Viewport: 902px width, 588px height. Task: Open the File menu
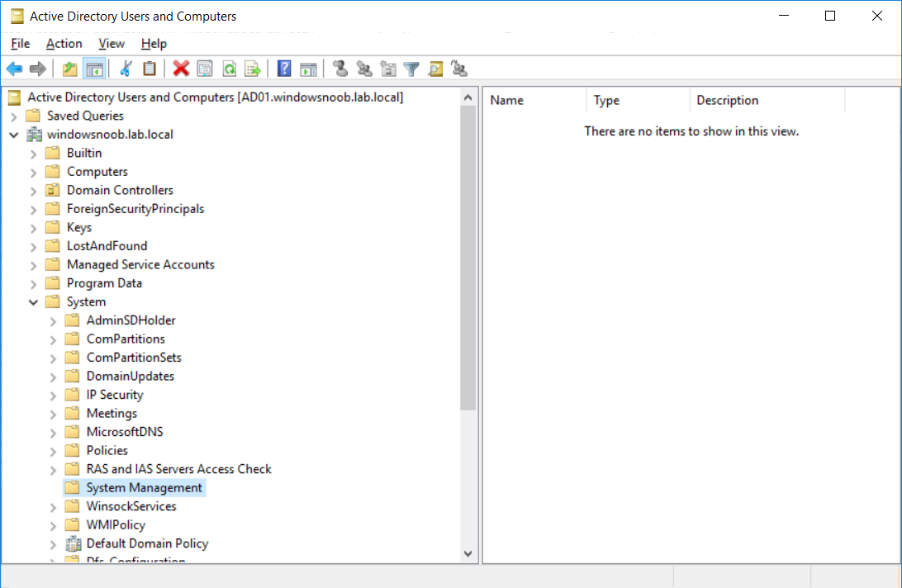(20, 44)
